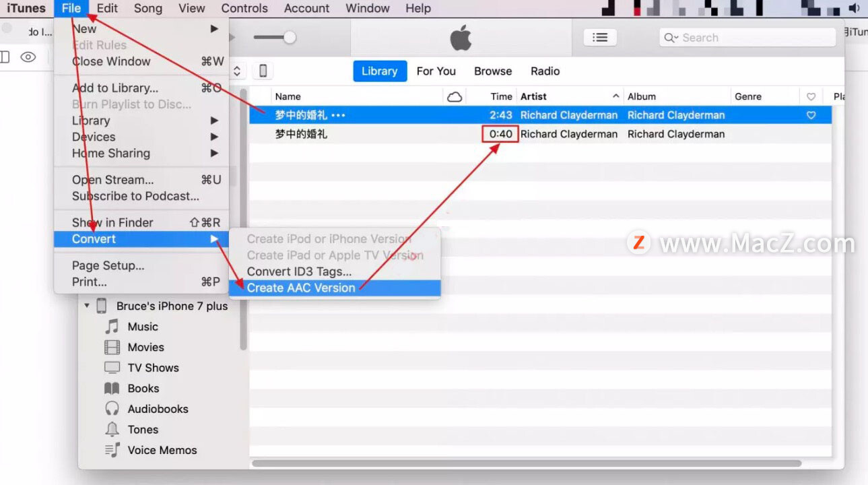The height and width of the screenshot is (485, 868).
Task: Sort by the Artist column header
Action: point(570,96)
